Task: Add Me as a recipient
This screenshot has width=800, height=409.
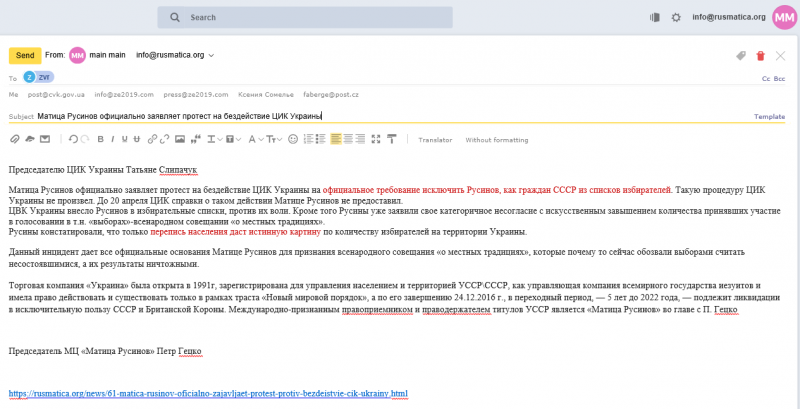Action: pos(13,95)
